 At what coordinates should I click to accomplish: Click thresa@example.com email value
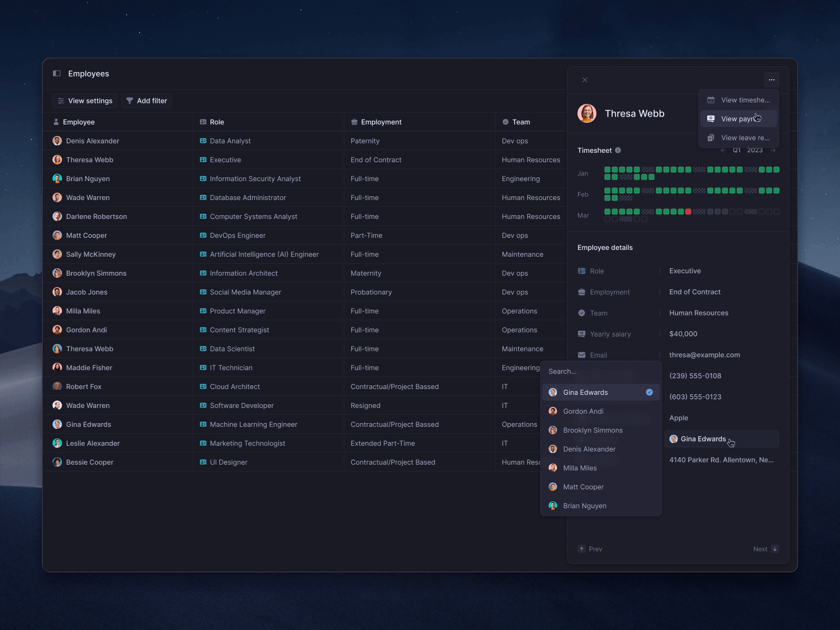tap(705, 355)
